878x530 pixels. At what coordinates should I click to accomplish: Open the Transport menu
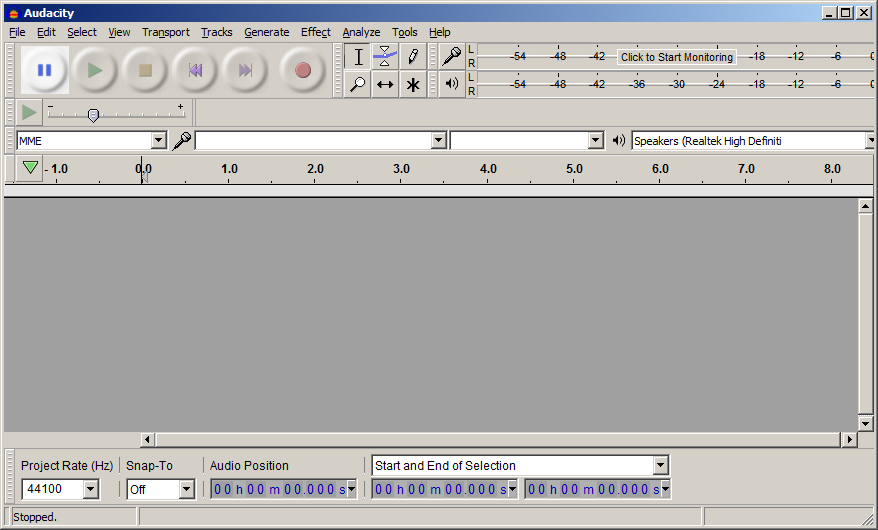click(166, 32)
